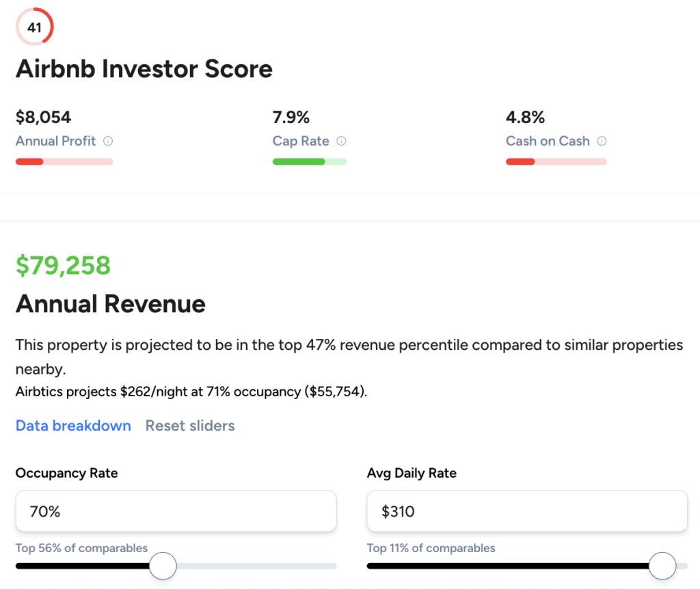Click the info icon beside Annual Profit
Image resolution: width=700 pixels, height=589 pixels.
tap(108, 141)
